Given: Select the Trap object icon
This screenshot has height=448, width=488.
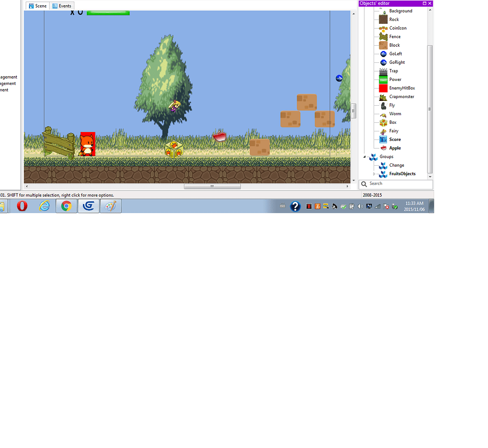Looking at the screenshot, I should 383,71.
